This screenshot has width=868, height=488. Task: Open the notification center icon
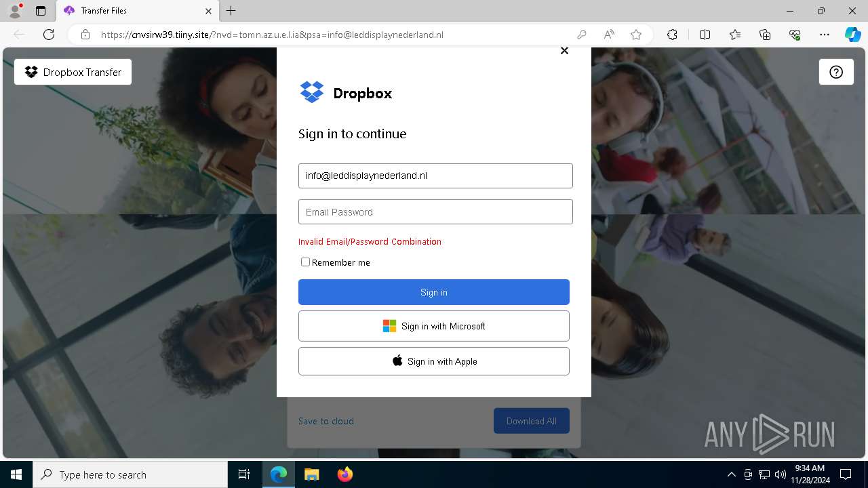[846, 474]
